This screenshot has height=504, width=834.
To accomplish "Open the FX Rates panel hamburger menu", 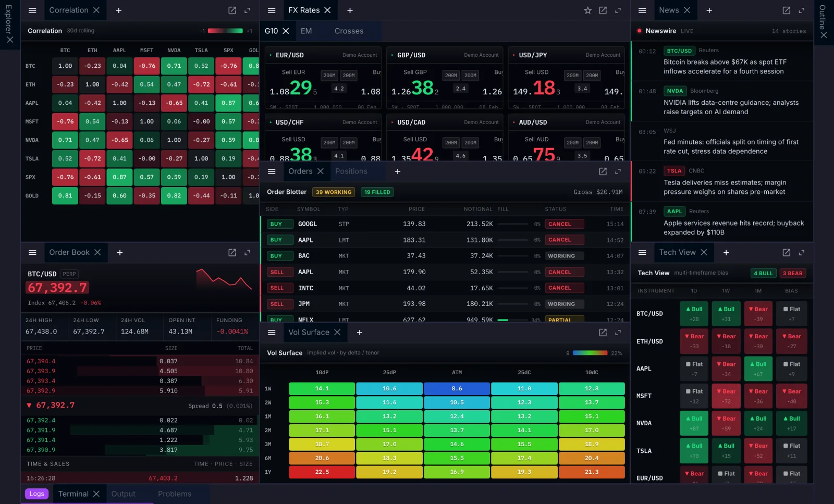I will pos(272,10).
